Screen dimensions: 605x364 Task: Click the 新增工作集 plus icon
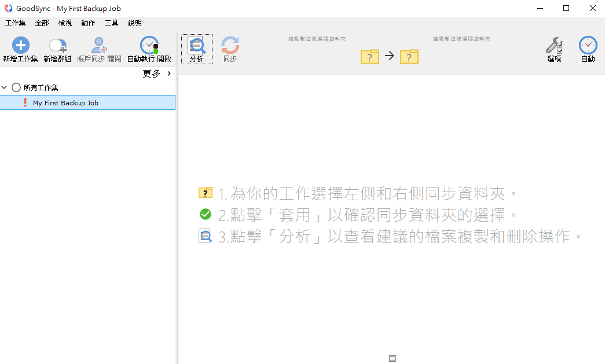tap(20, 45)
